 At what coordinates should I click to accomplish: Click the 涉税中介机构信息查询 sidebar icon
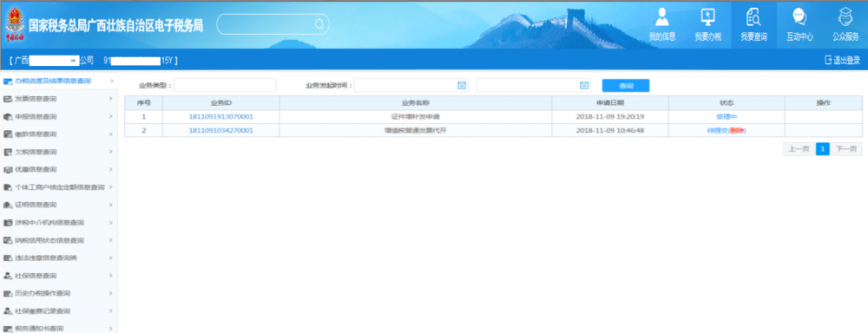click(x=8, y=223)
